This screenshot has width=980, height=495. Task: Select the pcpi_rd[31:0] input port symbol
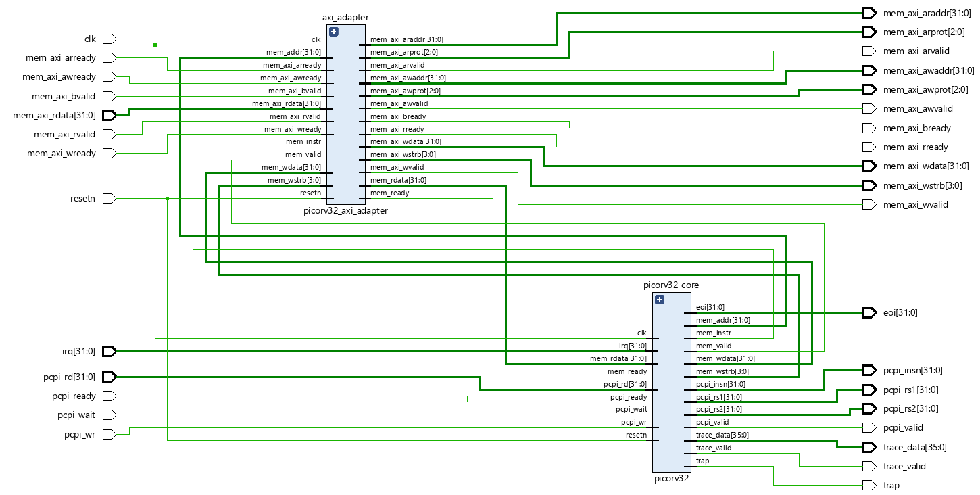pyautogui.click(x=109, y=377)
